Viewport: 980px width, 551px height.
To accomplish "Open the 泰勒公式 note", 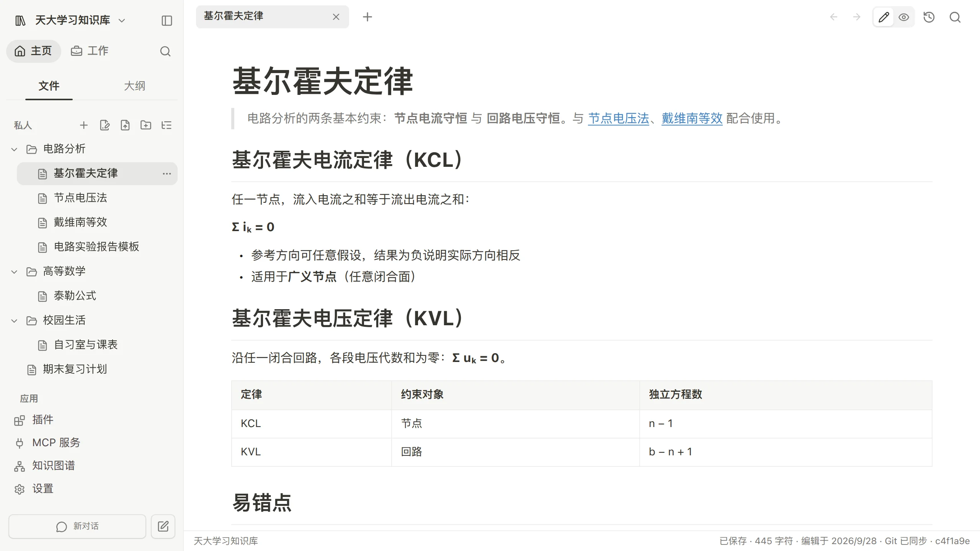I will pyautogui.click(x=97, y=296).
